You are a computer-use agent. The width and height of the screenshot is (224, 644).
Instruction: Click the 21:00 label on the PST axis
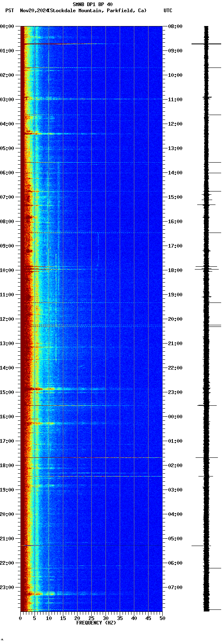click(x=7, y=539)
